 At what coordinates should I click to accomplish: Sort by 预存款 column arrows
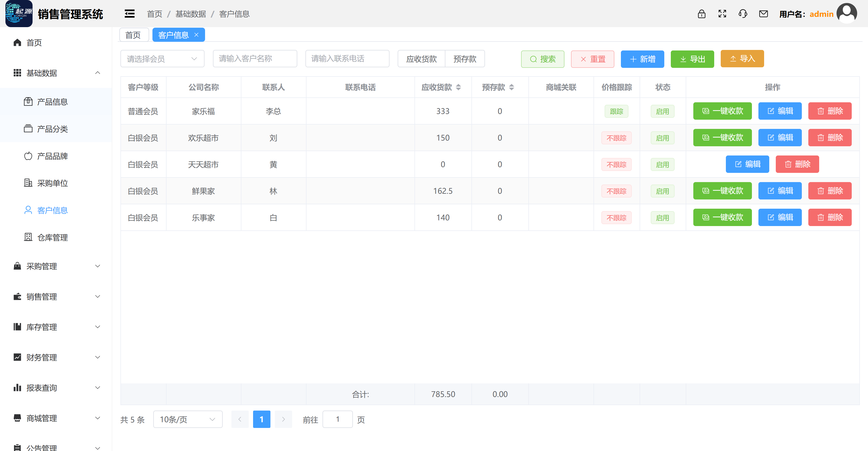[x=512, y=87]
